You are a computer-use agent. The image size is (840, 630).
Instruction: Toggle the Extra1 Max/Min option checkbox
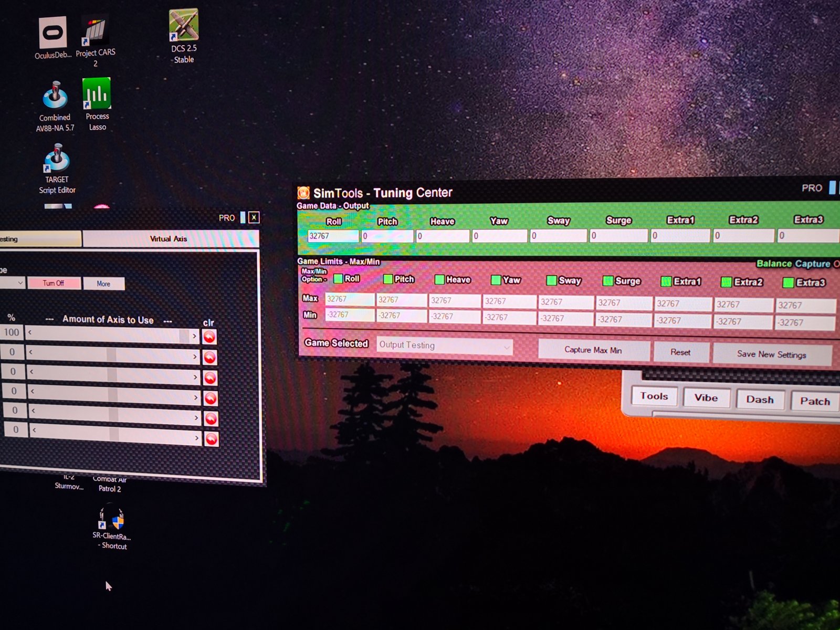click(666, 281)
